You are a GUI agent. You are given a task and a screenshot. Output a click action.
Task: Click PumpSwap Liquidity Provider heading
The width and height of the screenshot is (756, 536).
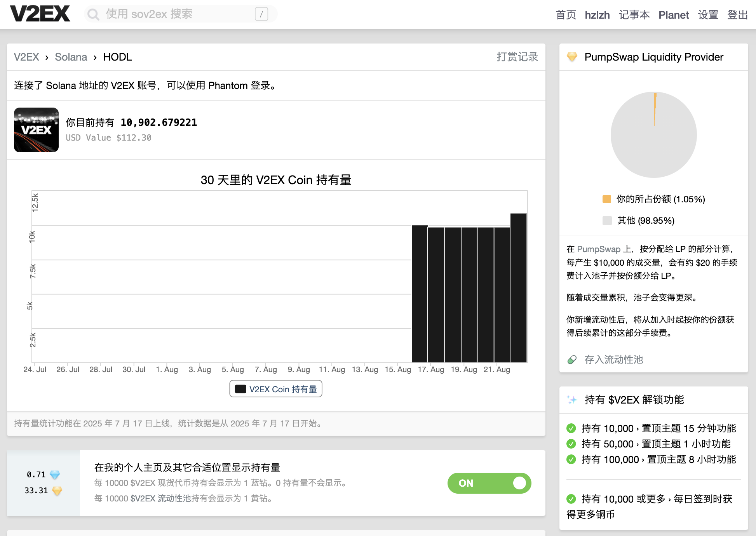click(654, 57)
